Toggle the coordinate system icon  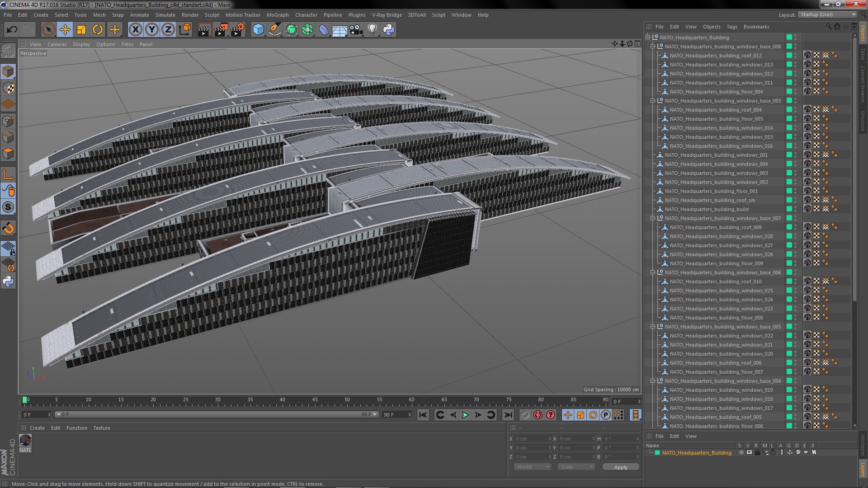point(184,30)
